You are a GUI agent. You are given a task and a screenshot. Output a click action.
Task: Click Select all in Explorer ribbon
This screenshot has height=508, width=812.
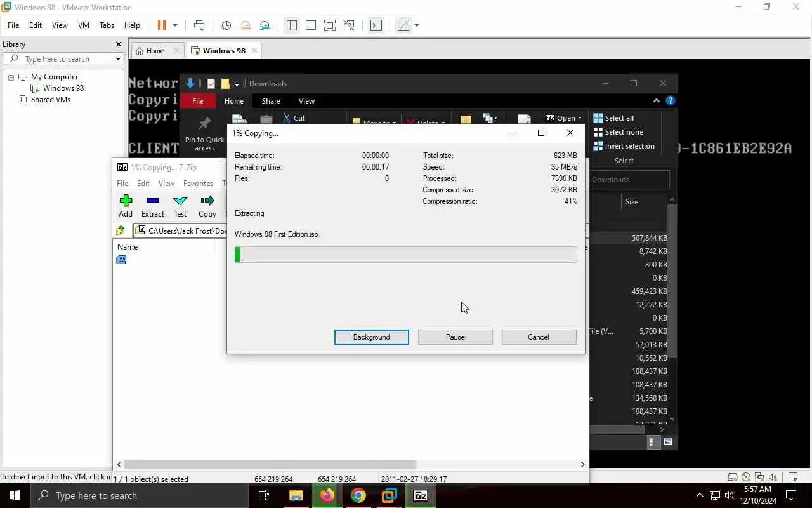pyautogui.click(x=613, y=118)
